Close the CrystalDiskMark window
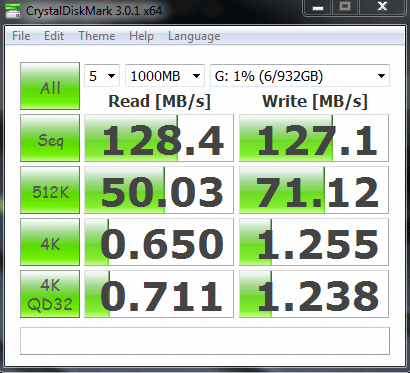This screenshot has height=373, width=410. coord(382,7)
